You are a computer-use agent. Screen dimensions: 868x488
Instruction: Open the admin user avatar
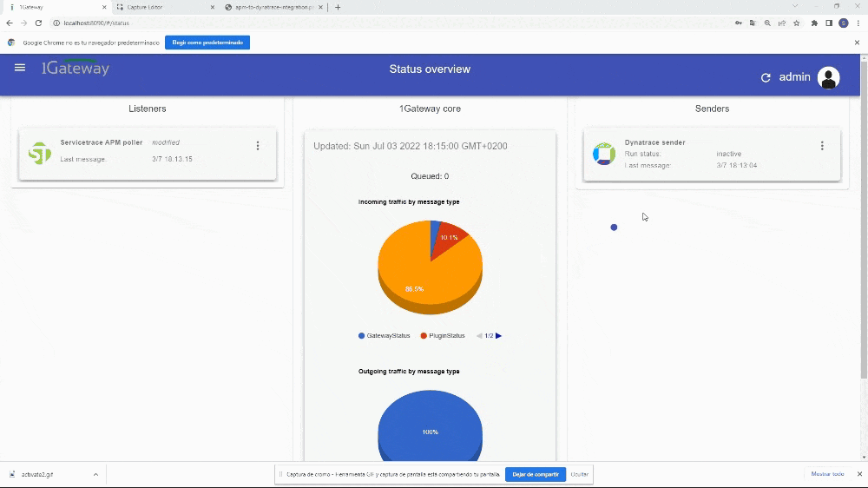[828, 78]
